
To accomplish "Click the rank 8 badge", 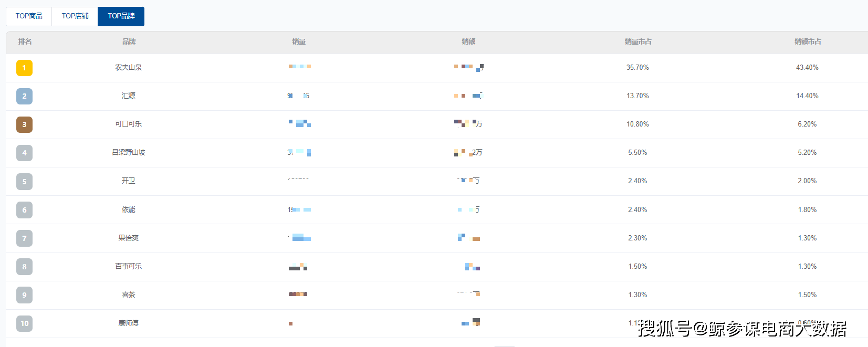I will [24, 267].
